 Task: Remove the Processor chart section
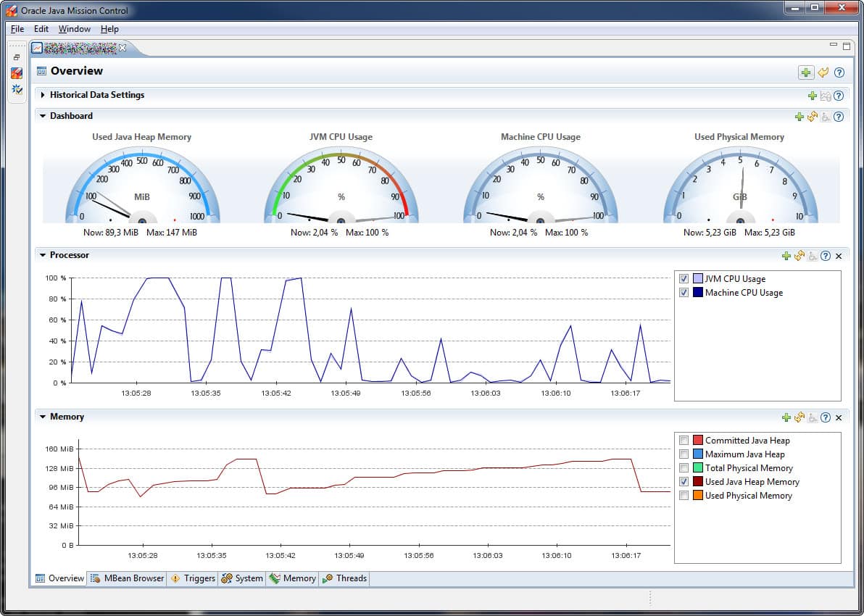pos(839,257)
